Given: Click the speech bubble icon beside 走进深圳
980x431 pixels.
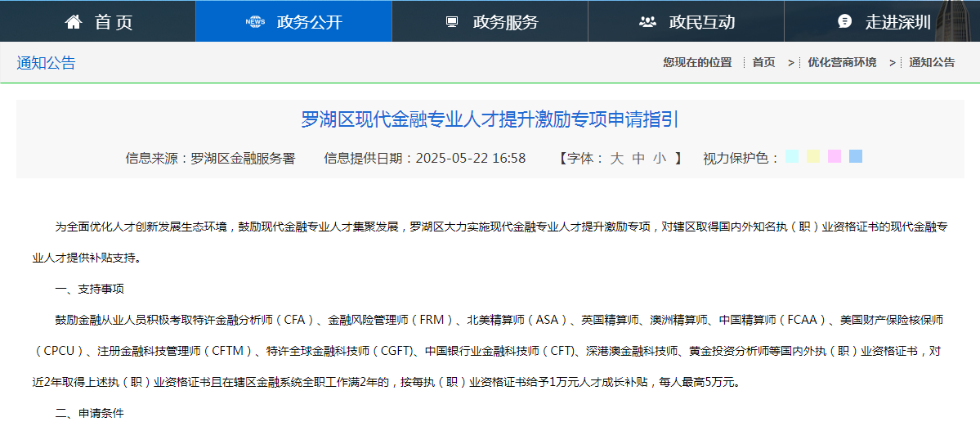Looking at the screenshot, I should pos(844,22).
